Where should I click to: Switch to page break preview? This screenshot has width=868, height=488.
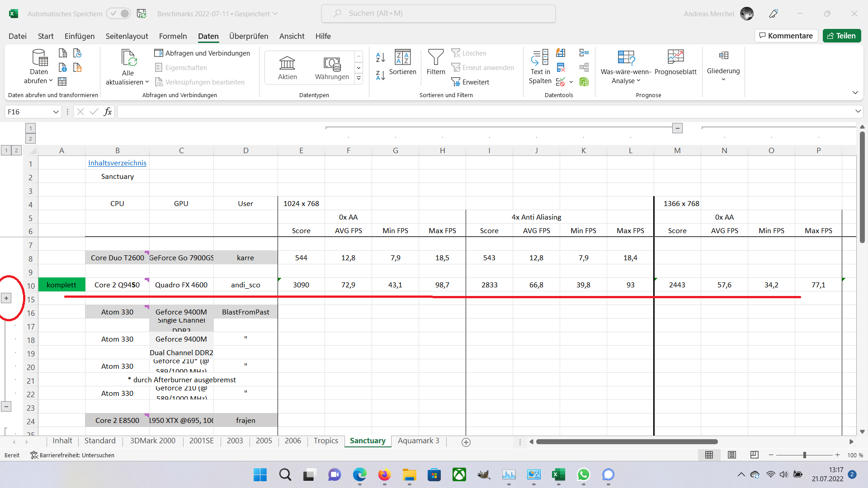tap(754, 455)
